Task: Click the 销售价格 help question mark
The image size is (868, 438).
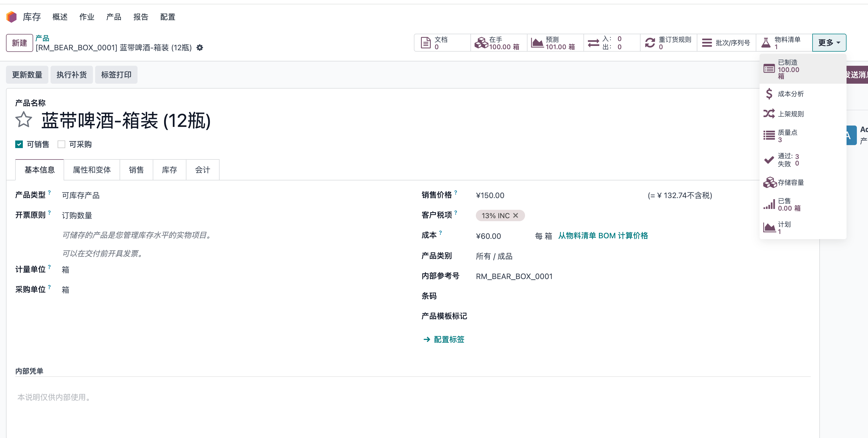Action: pyautogui.click(x=455, y=192)
